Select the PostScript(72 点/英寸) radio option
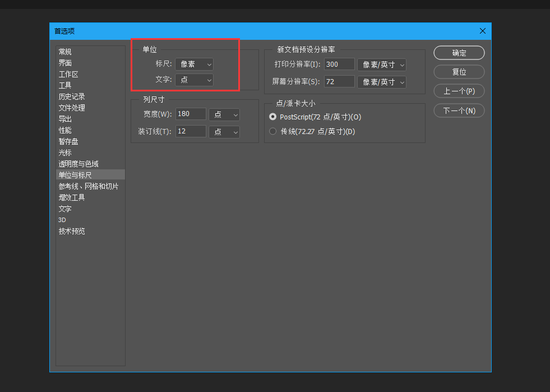 [x=272, y=117]
